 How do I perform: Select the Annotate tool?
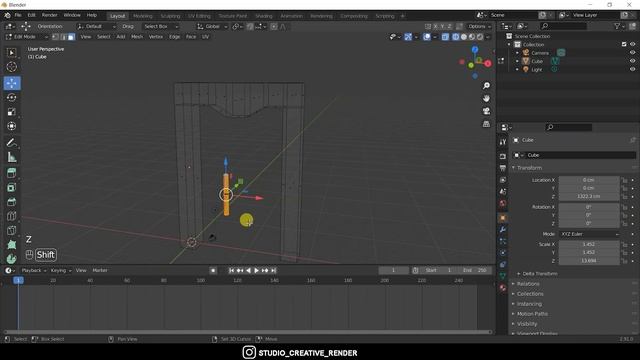coord(11,142)
